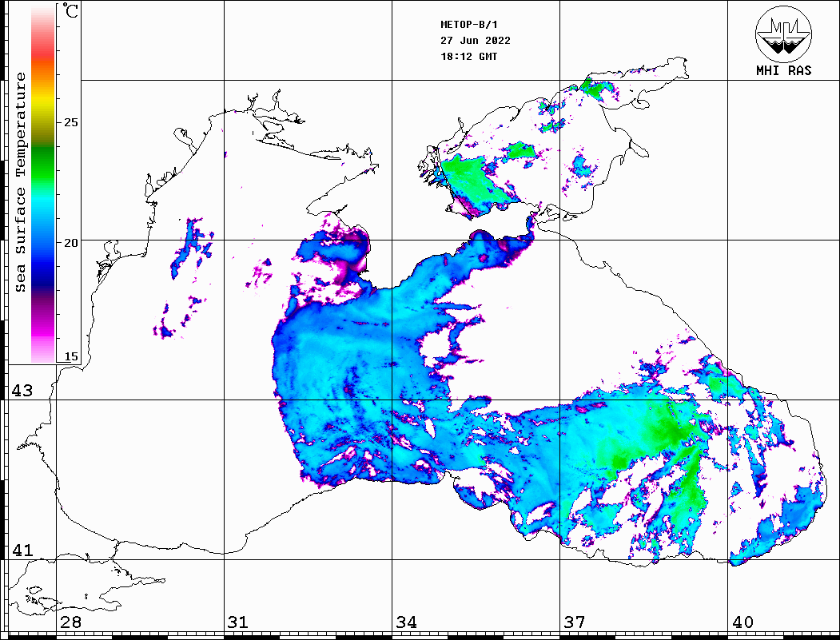Pick the green region of the temperature colorbar
Screen dimensions: 840x640
pyautogui.click(x=43, y=163)
